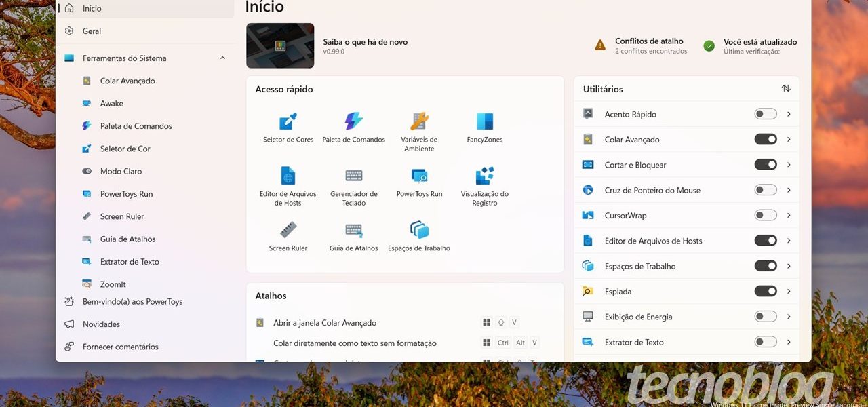The height and width of the screenshot is (407, 868).
Task: Click Abrir a janela Colar Avançado shortcut row
Action: pyautogui.click(x=405, y=323)
